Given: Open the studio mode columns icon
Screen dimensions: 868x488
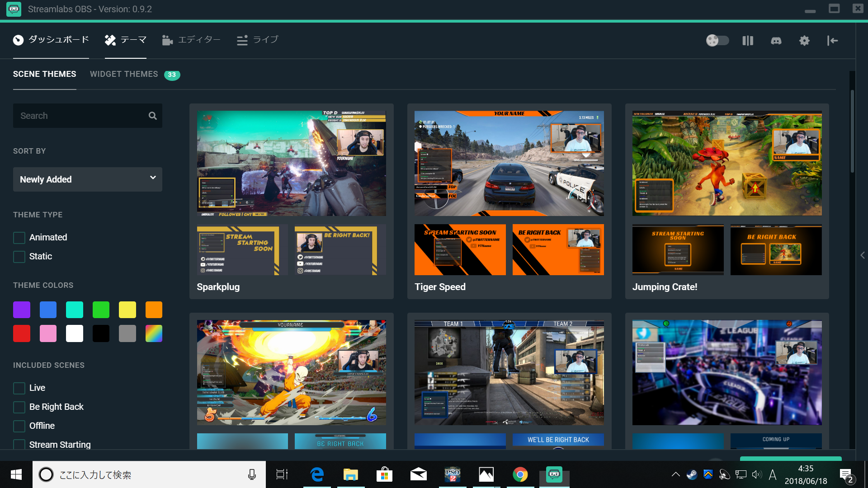Looking at the screenshot, I should tap(748, 41).
